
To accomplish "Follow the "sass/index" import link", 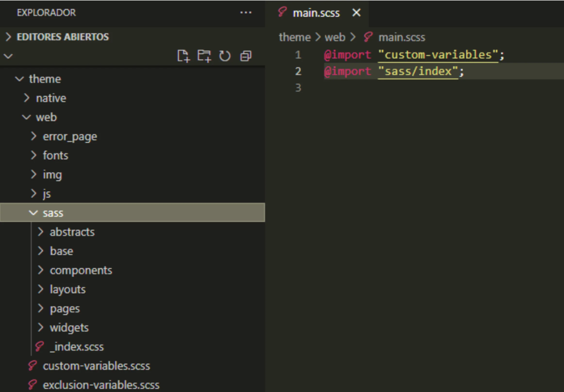I will coord(418,71).
